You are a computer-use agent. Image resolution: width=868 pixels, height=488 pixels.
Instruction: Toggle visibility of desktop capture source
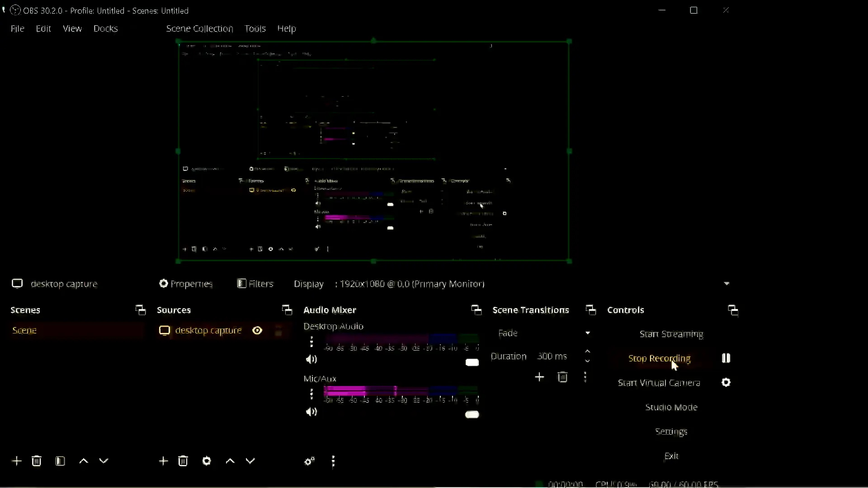[257, 330]
